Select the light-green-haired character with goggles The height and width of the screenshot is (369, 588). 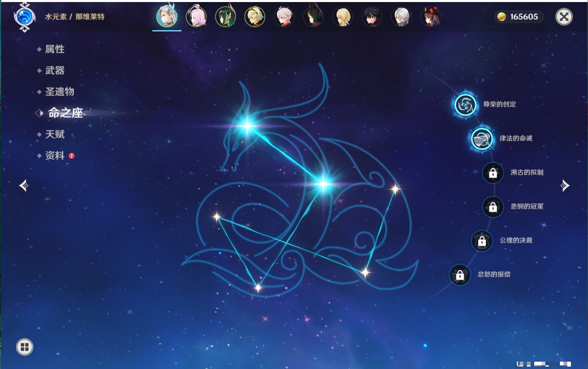(255, 17)
